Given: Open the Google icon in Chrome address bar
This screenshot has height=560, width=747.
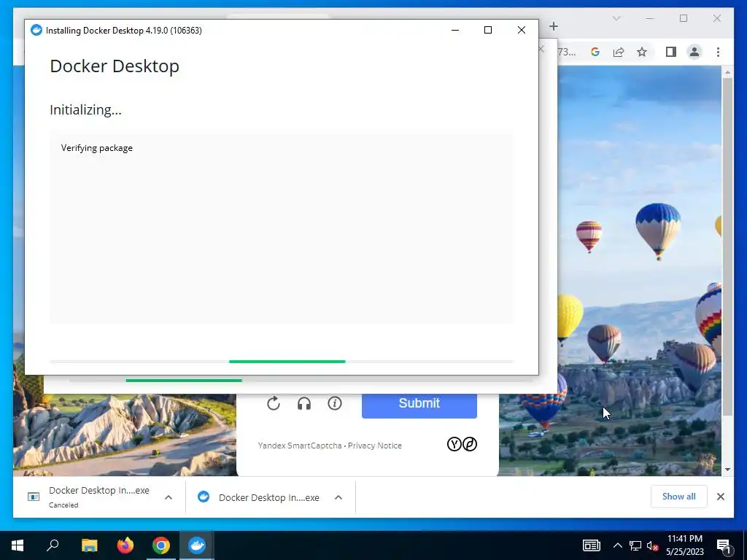Looking at the screenshot, I should [x=595, y=52].
